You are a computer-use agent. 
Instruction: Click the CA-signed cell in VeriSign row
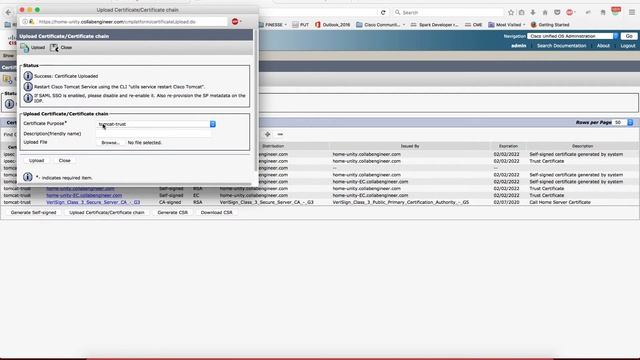coord(170,202)
